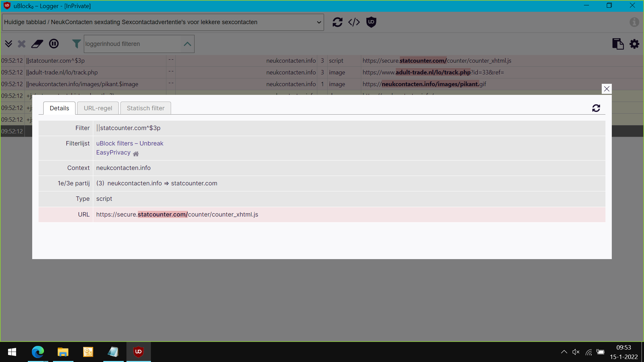Select the eraser icon to clear logger entries
Viewport: 644px width, 362px height.
(x=37, y=44)
